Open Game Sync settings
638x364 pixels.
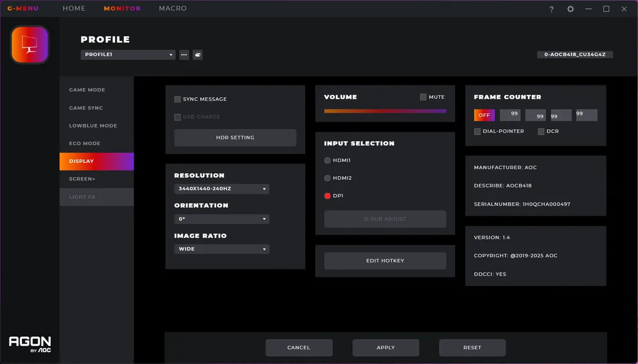(x=97, y=108)
